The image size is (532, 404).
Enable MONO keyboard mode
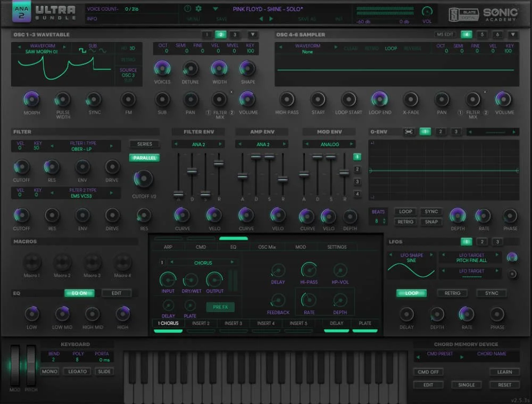pos(49,372)
